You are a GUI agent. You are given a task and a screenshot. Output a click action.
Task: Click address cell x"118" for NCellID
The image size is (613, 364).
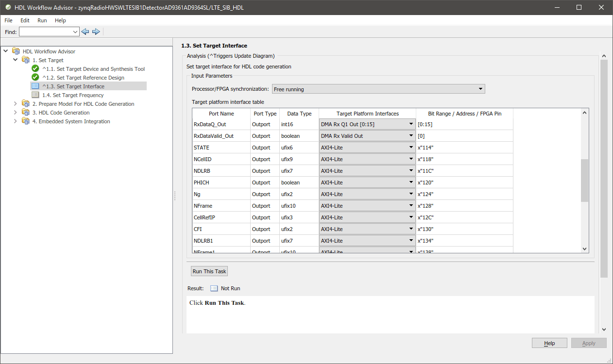click(x=464, y=159)
